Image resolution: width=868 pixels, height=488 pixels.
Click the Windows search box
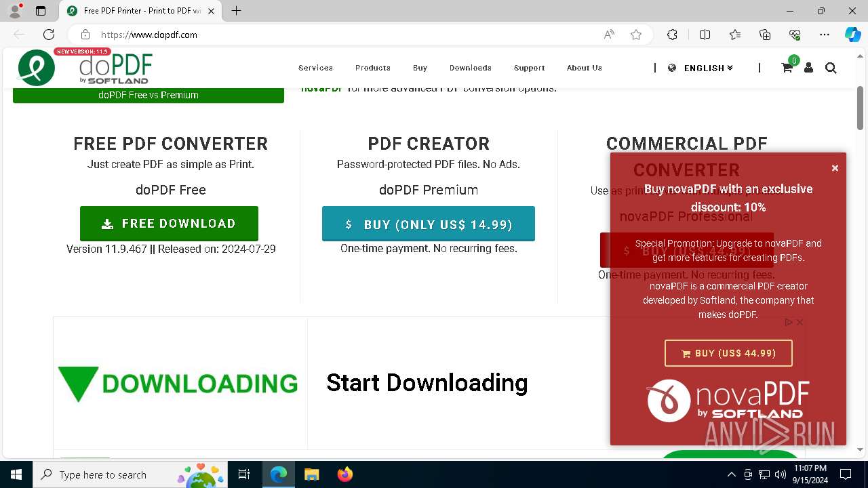click(x=130, y=474)
